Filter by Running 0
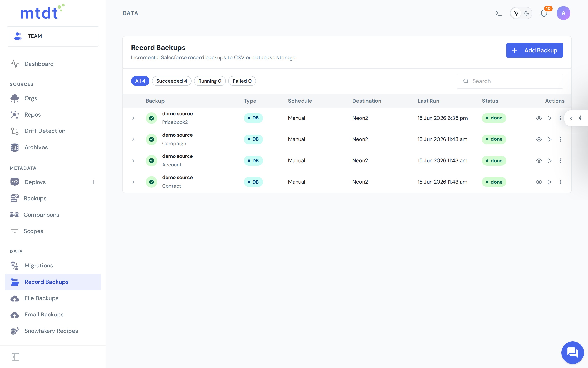 click(x=210, y=81)
